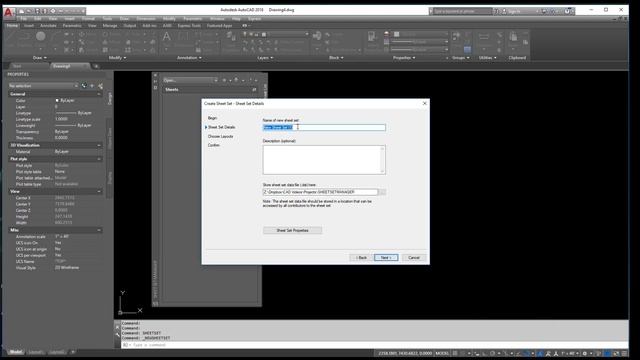Click the Sheet Set Properties button
This screenshot has width=640, height=360.
point(292,231)
